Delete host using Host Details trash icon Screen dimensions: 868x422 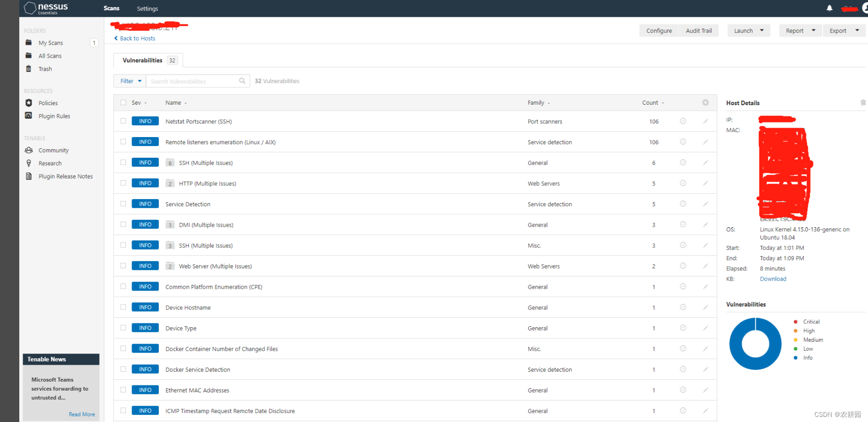click(863, 102)
